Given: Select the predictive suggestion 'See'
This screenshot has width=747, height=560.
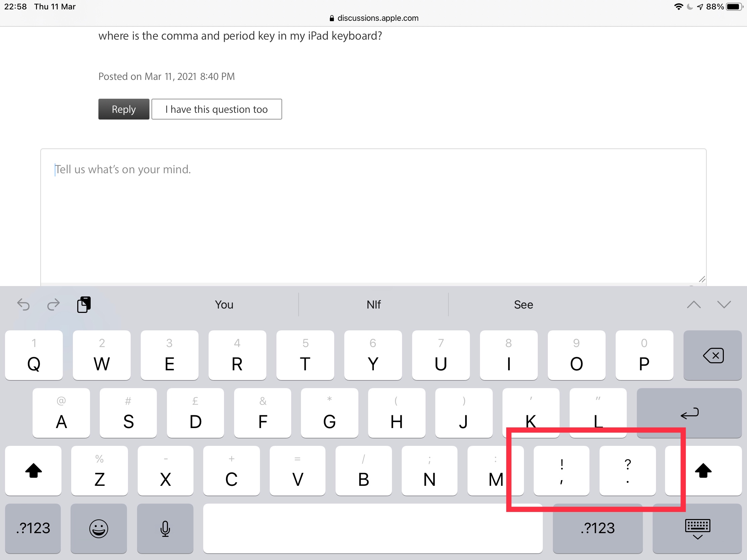Looking at the screenshot, I should [523, 305].
